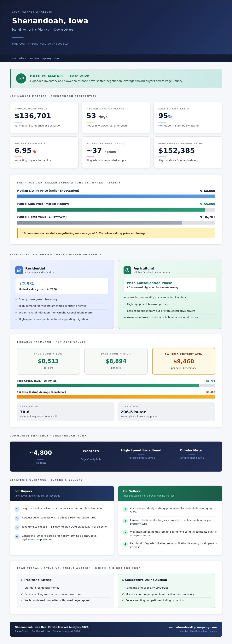Click the Page County Low $8,513 card
The width and height of the screenshot is (232, 644).
tap(48, 361)
